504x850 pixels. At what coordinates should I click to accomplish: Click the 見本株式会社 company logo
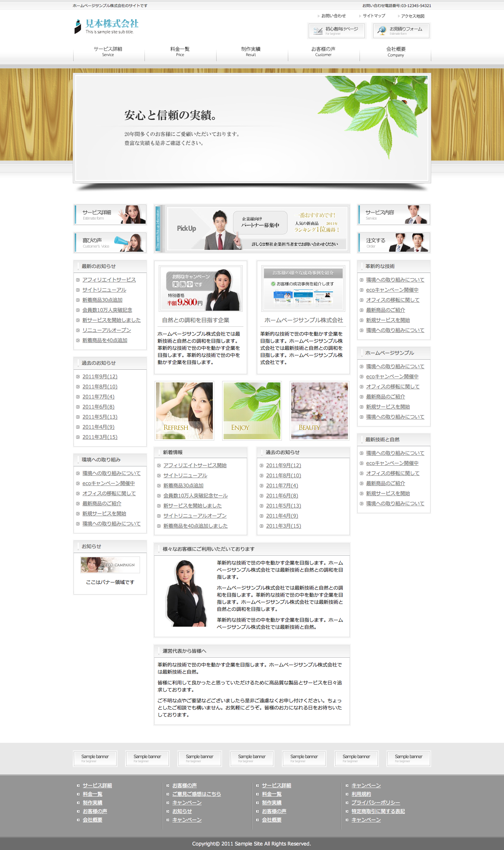click(106, 26)
